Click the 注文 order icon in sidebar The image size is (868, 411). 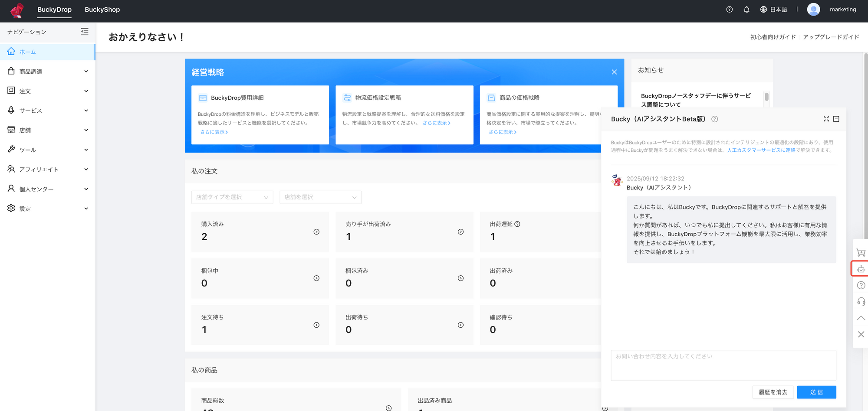[11, 91]
